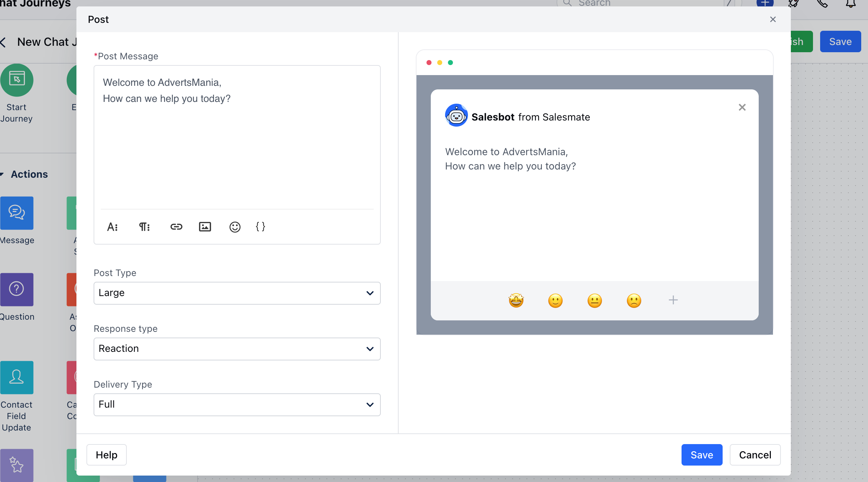Open paragraph formatting options in editor

pyautogui.click(x=144, y=227)
